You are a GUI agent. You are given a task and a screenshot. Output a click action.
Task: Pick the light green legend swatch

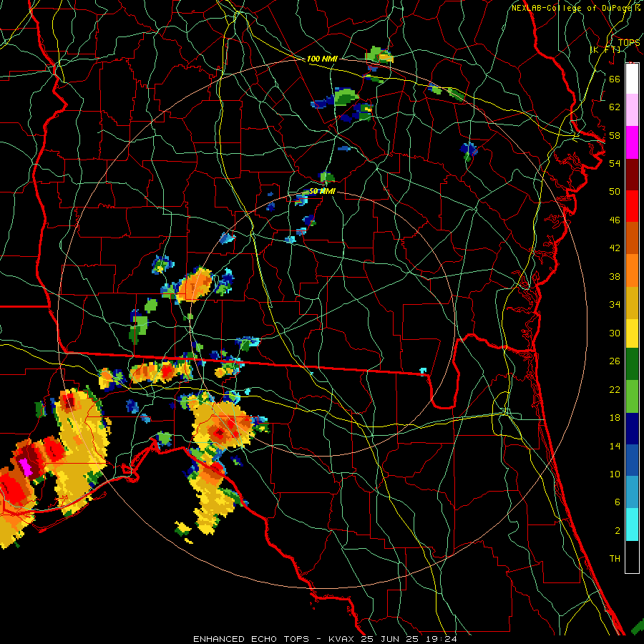coord(632,396)
